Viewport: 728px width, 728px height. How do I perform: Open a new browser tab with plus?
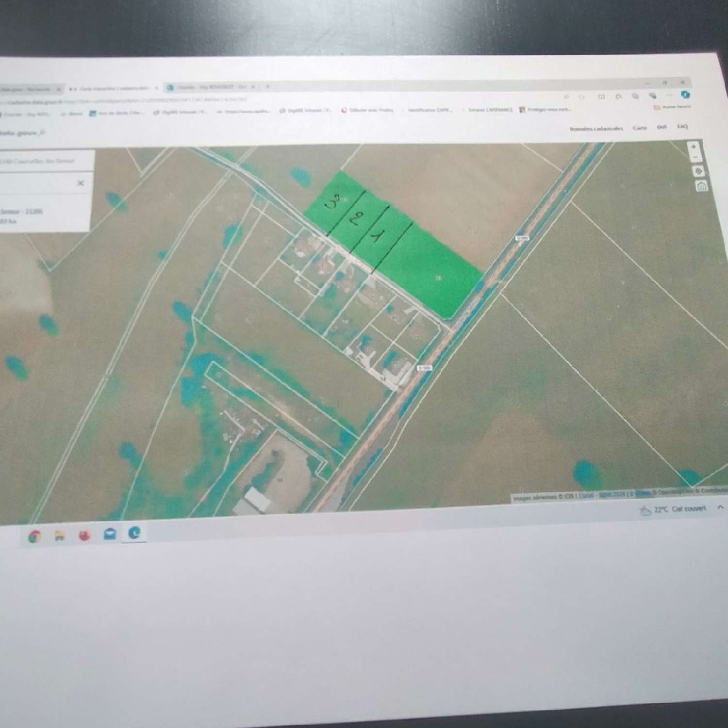click(267, 87)
